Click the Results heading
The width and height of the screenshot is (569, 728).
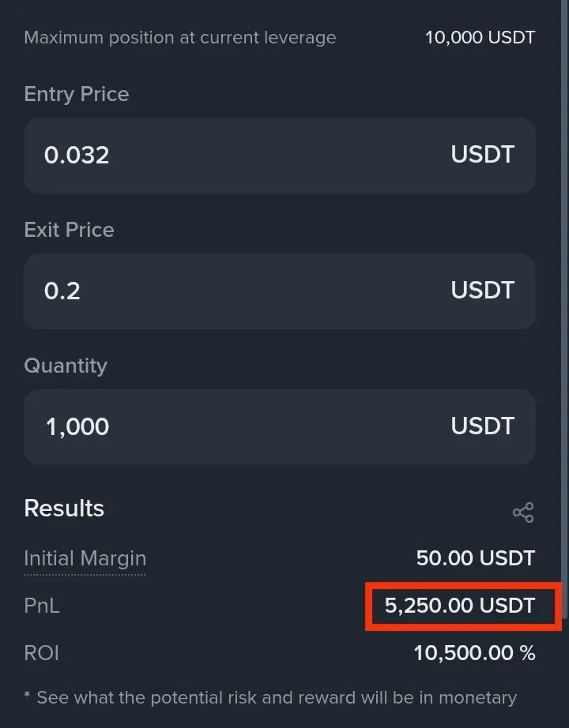click(64, 508)
